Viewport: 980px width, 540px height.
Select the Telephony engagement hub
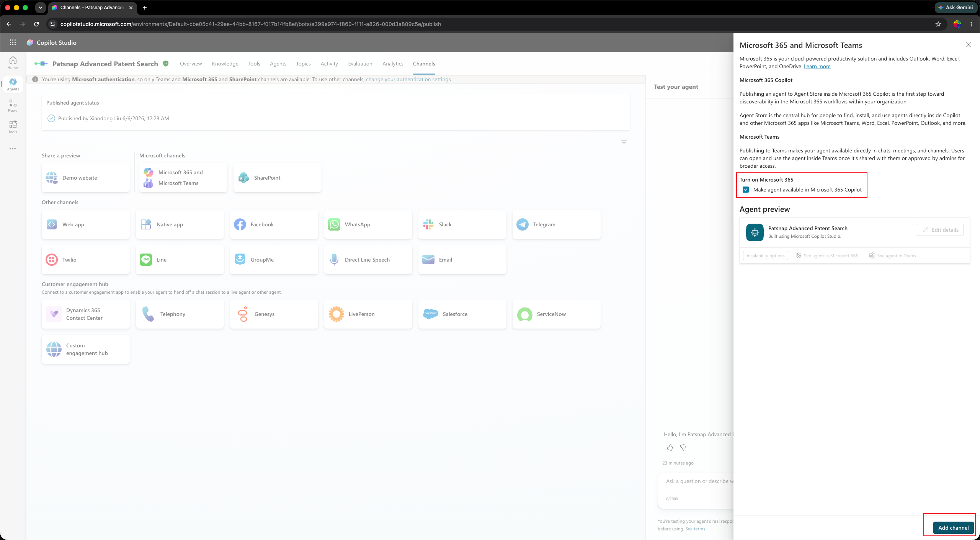180,314
